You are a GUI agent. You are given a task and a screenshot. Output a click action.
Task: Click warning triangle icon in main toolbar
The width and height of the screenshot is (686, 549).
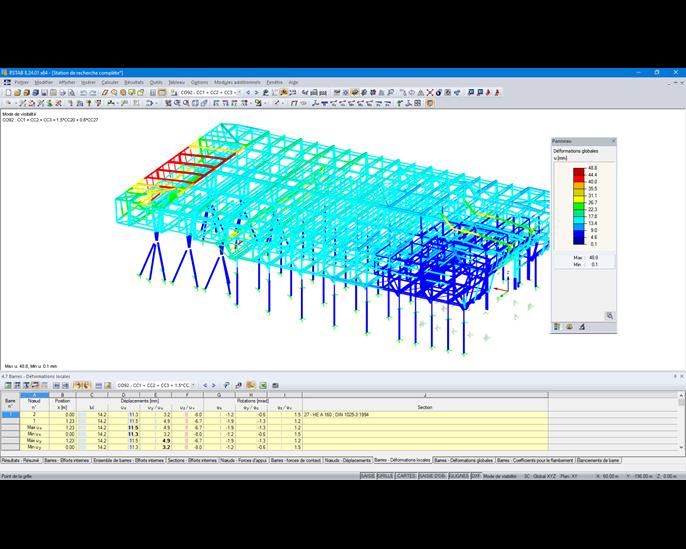420,92
